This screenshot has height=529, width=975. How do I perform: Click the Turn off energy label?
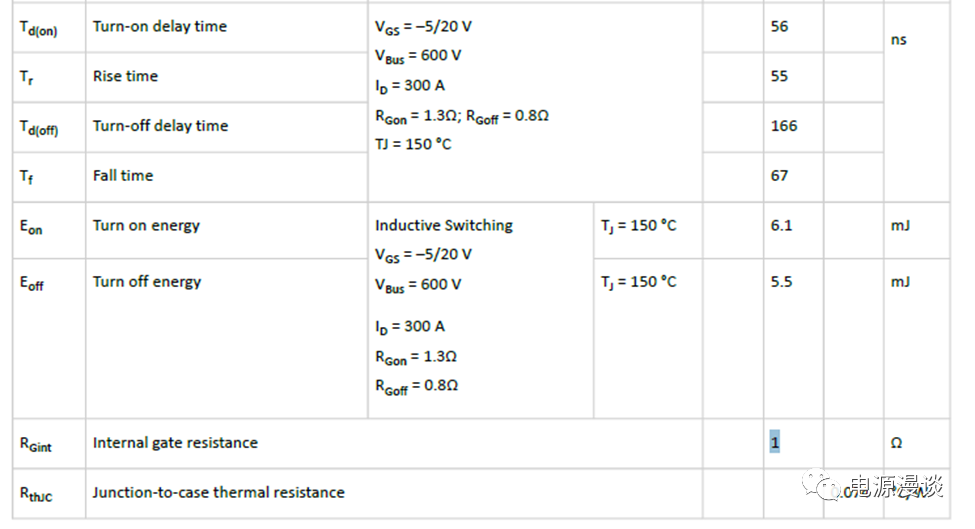[x=147, y=282]
